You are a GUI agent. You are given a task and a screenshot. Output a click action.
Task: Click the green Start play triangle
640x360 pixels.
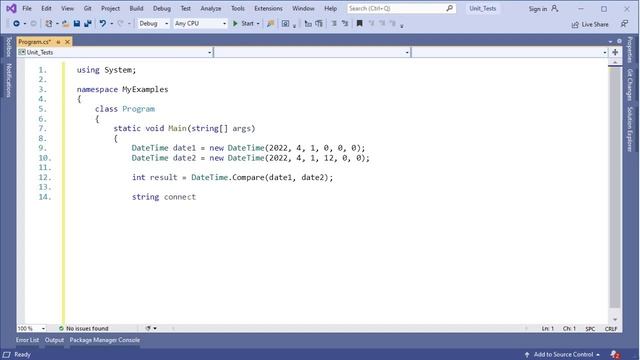[x=235, y=24]
